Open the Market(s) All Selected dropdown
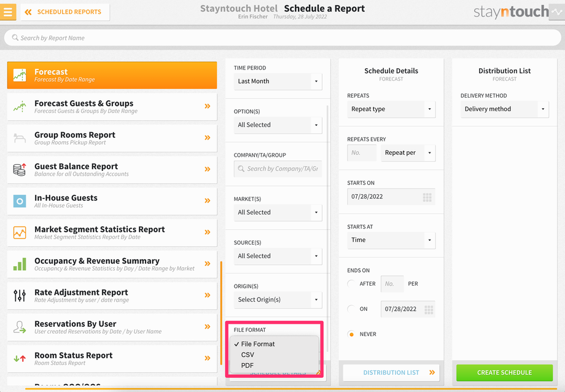The height and width of the screenshot is (392, 565). point(278,213)
